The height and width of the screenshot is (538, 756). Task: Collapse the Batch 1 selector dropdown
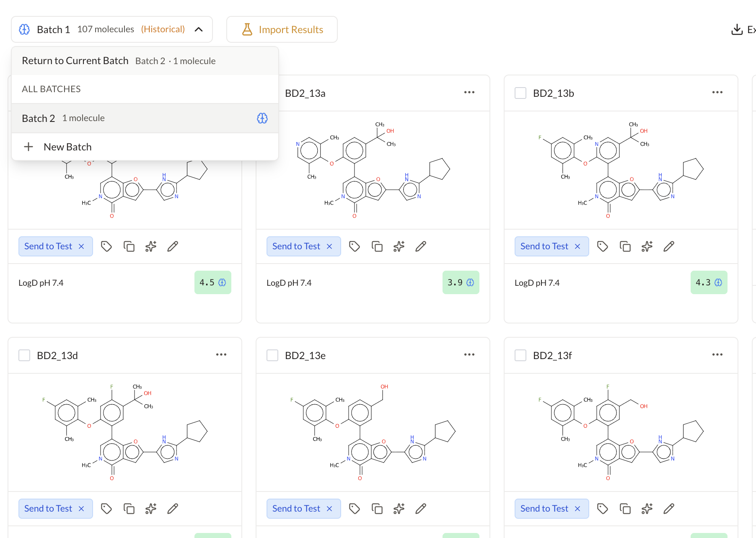199,29
